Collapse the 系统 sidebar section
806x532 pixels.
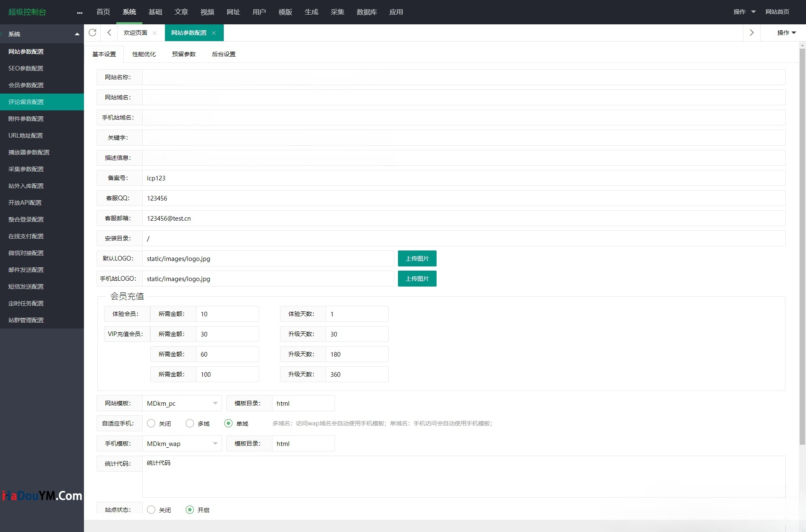pos(77,34)
